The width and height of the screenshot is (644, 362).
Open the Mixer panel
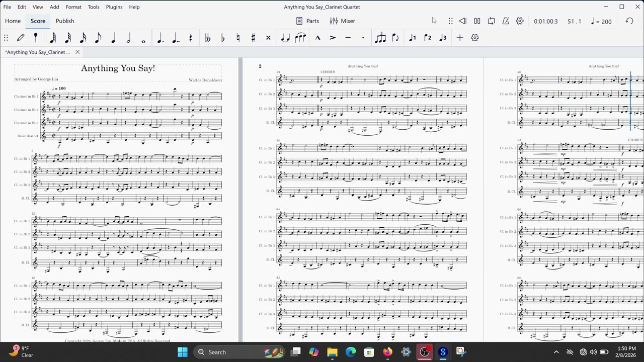pos(343,21)
